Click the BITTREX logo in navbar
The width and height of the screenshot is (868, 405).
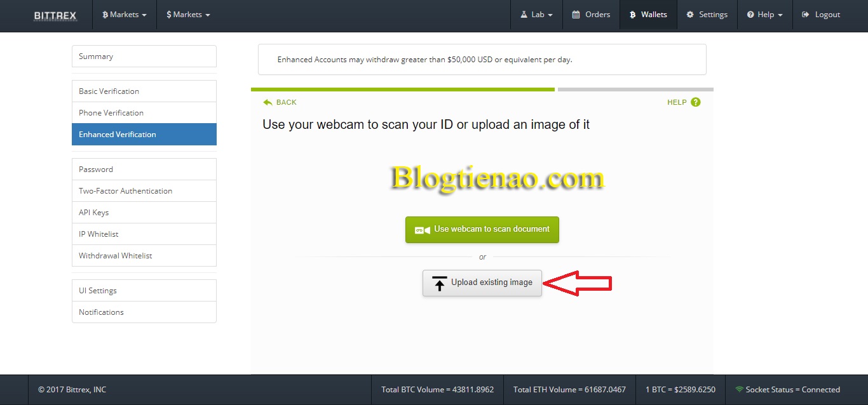(x=55, y=15)
